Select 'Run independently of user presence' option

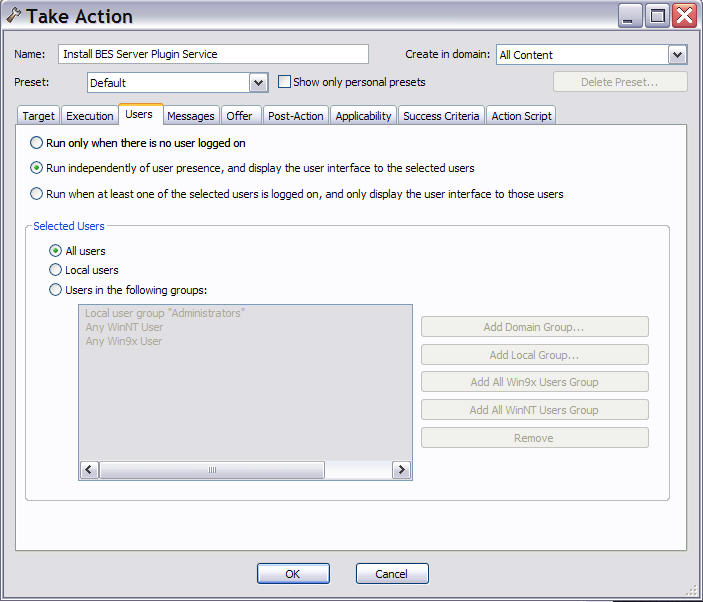click(36, 168)
